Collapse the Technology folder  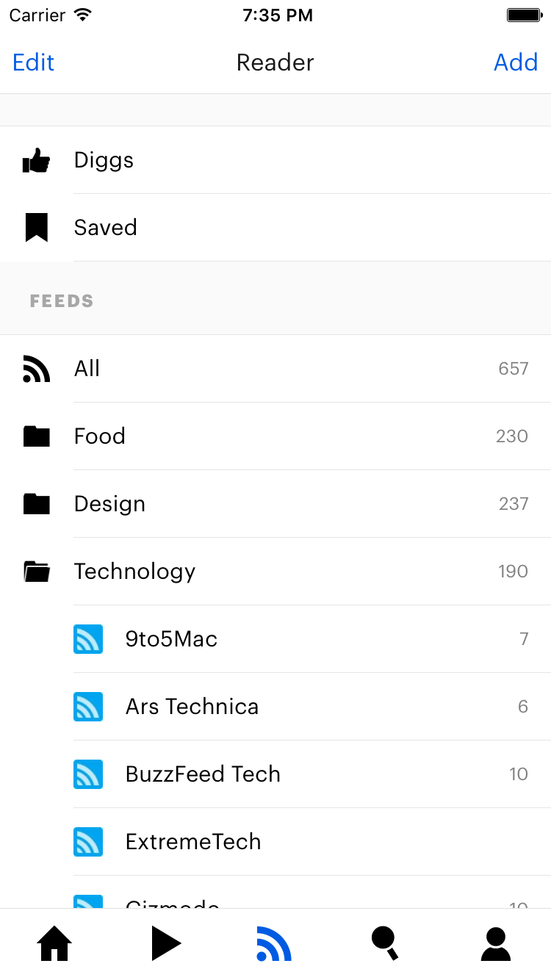pyautogui.click(x=36, y=572)
